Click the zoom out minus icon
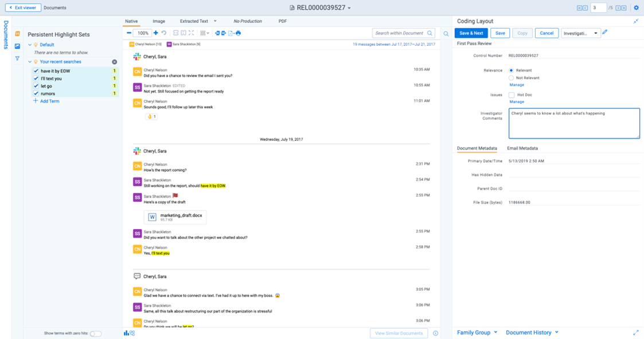Screen dimensions: 644x339 [129, 33]
